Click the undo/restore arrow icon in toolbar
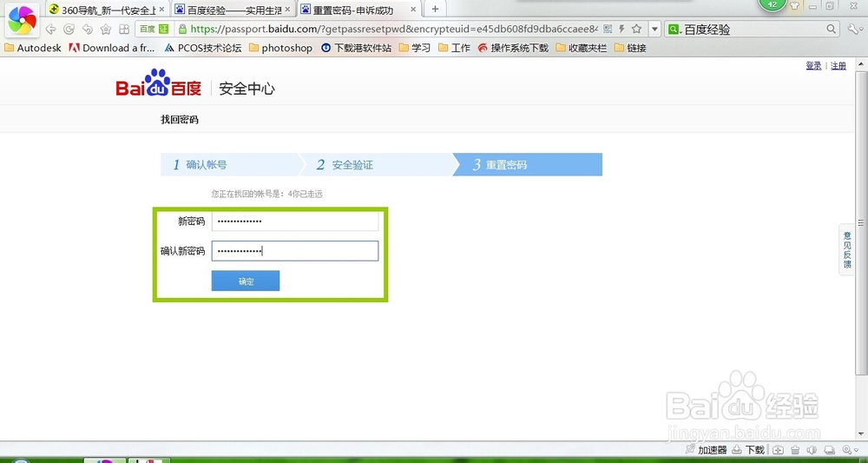The height and width of the screenshot is (463, 868). pos(88,30)
